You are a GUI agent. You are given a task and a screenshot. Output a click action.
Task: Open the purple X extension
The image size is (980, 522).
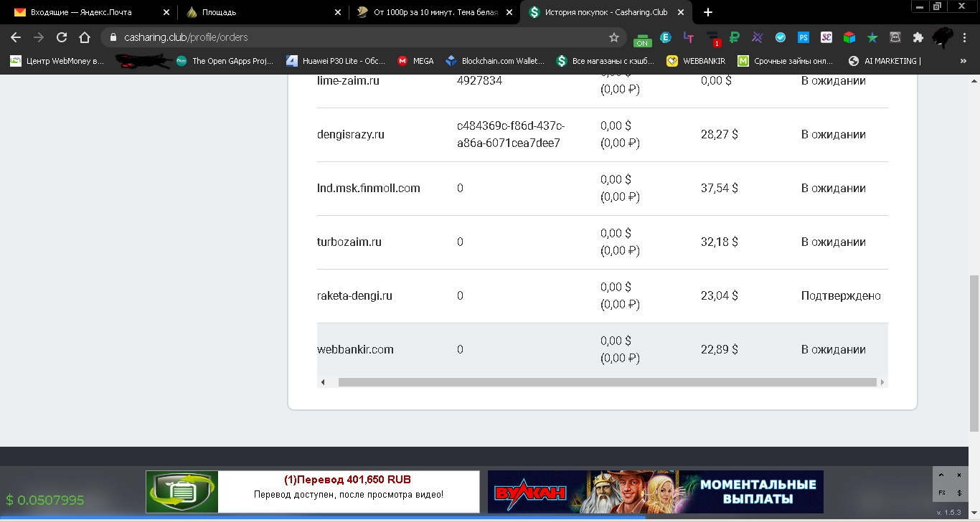point(758,37)
